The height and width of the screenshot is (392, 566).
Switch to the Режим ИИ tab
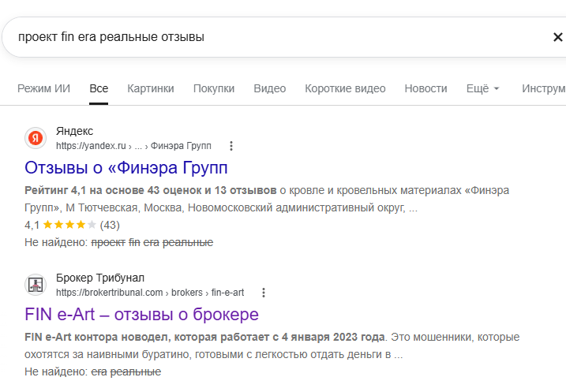pos(43,88)
